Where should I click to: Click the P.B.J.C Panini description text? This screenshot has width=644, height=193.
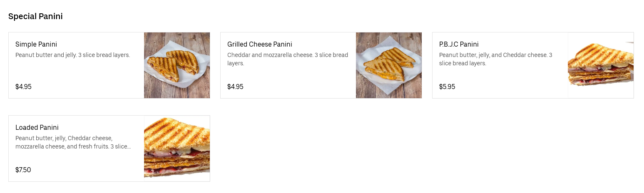point(495,59)
